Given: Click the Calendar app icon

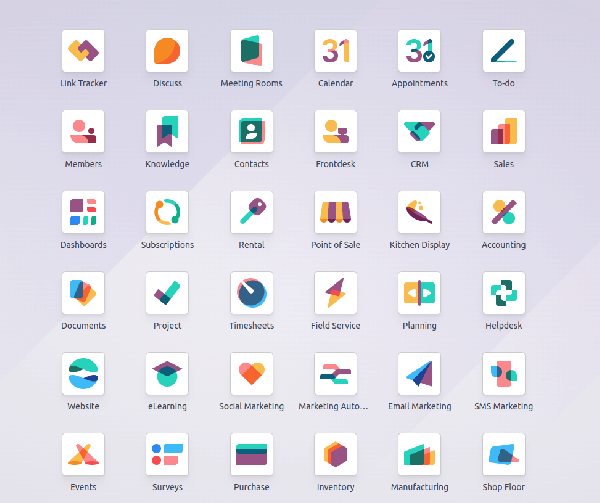Looking at the screenshot, I should click(x=335, y=51).
